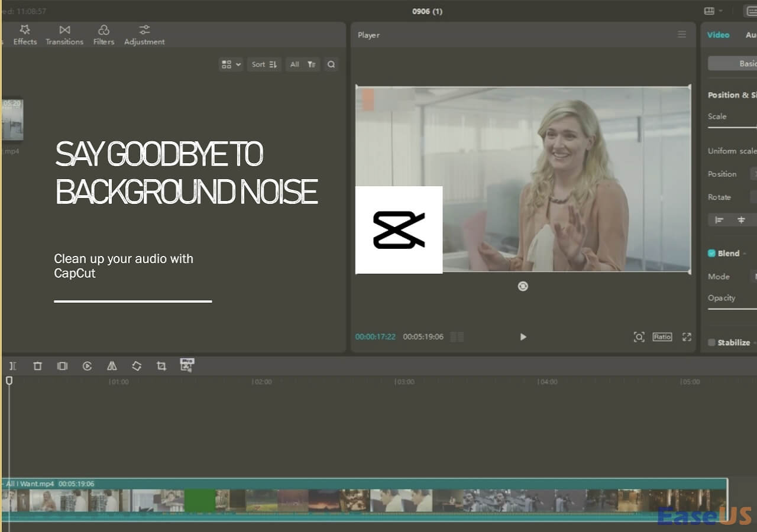Open the Filters panel

click(103, 35)
